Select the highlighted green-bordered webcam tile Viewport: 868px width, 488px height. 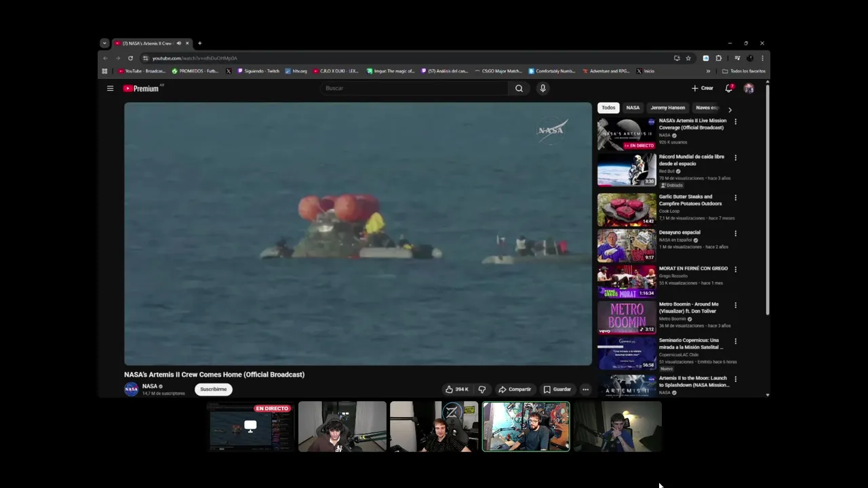526,426
